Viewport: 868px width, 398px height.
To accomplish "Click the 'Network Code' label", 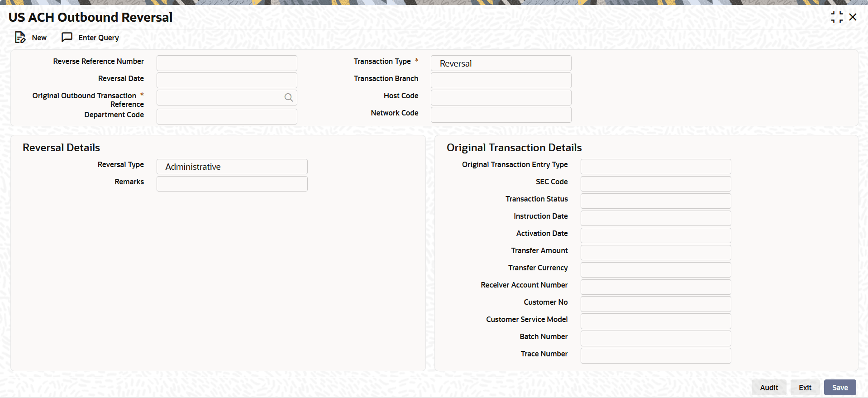I will click(x=395, y=113).
